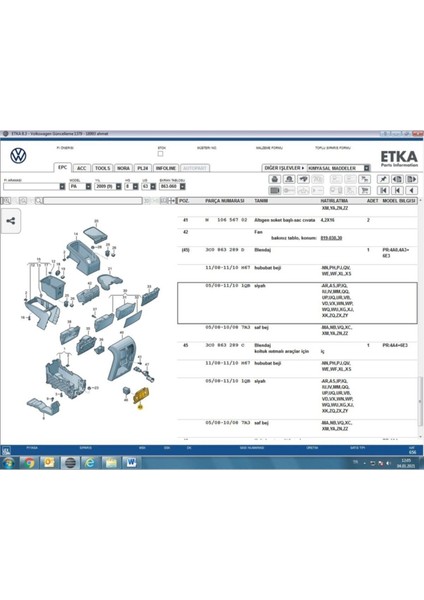Click the ADET column header
This screenshot has height=600, width=424.
372,201
